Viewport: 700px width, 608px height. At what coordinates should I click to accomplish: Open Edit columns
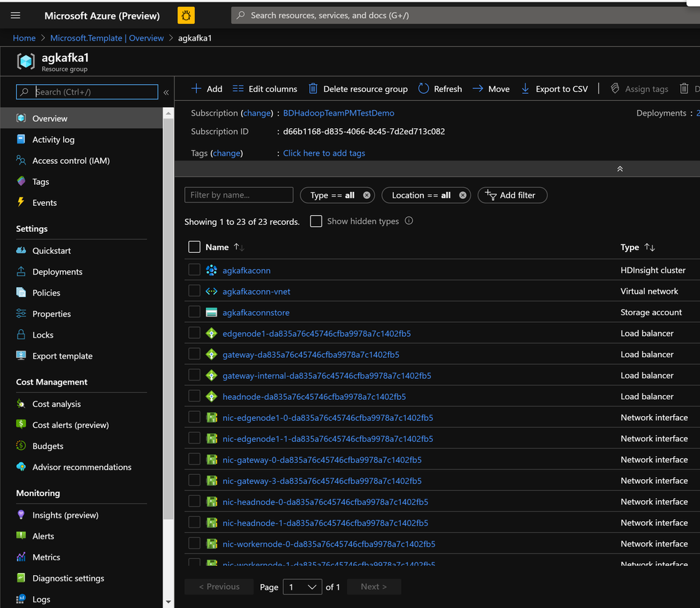pyautogui.click(x=265, y=89)
